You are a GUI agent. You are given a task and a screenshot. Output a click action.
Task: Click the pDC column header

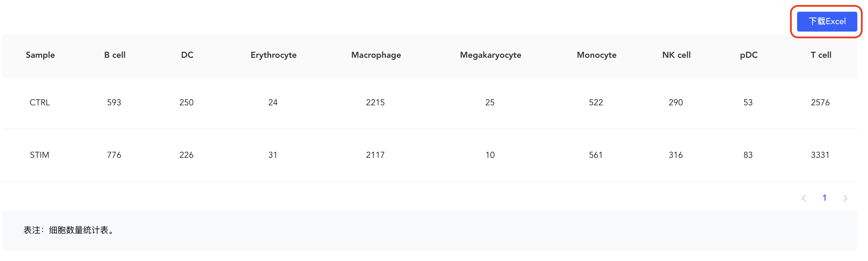pos(749,55)
